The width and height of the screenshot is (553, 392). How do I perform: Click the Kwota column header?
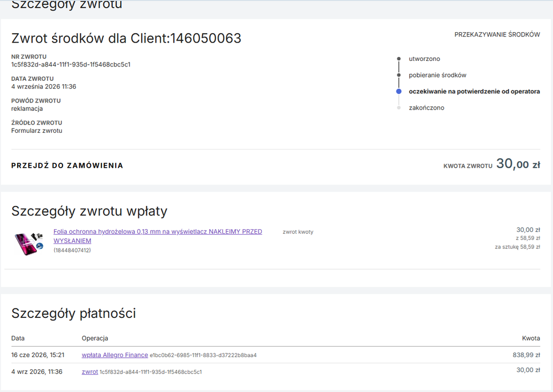click(x=531, y=338)
